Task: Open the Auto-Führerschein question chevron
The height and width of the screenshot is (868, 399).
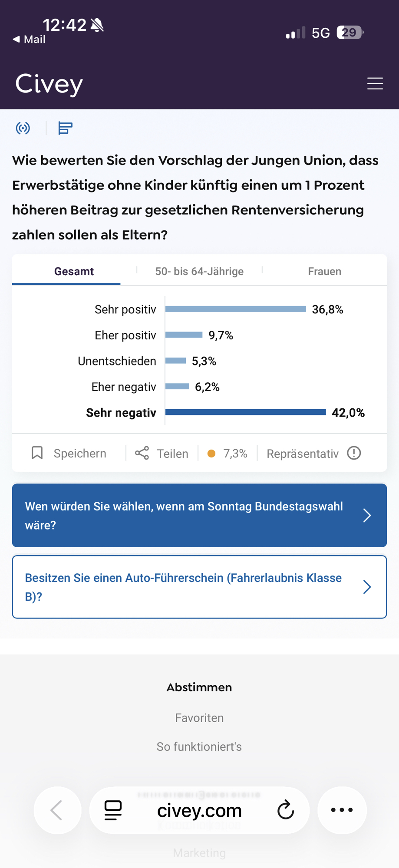Action: [x=367, y=587]
